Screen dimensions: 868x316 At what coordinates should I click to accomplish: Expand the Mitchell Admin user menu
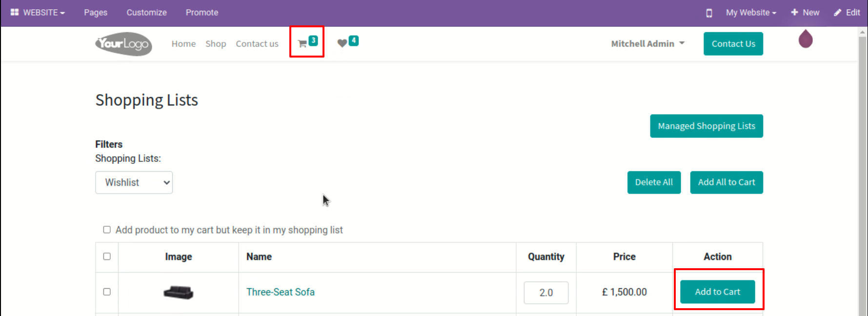(647, 43)
